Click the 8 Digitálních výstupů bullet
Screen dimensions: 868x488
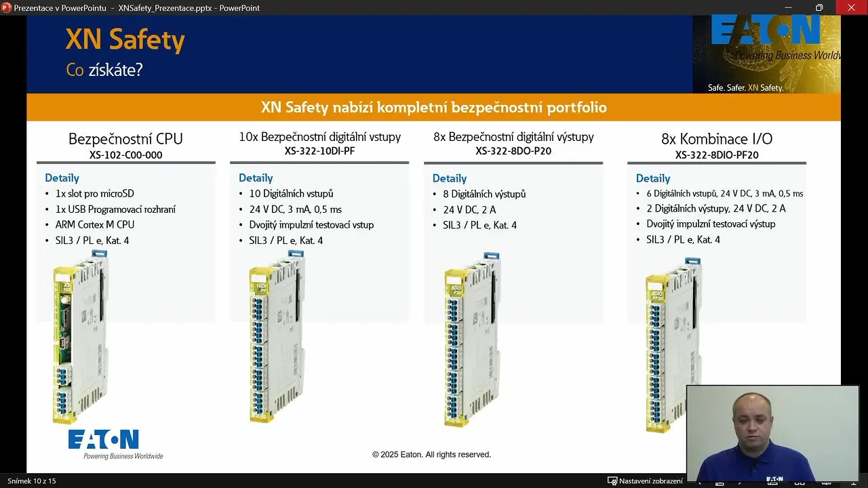pos(484,195)
